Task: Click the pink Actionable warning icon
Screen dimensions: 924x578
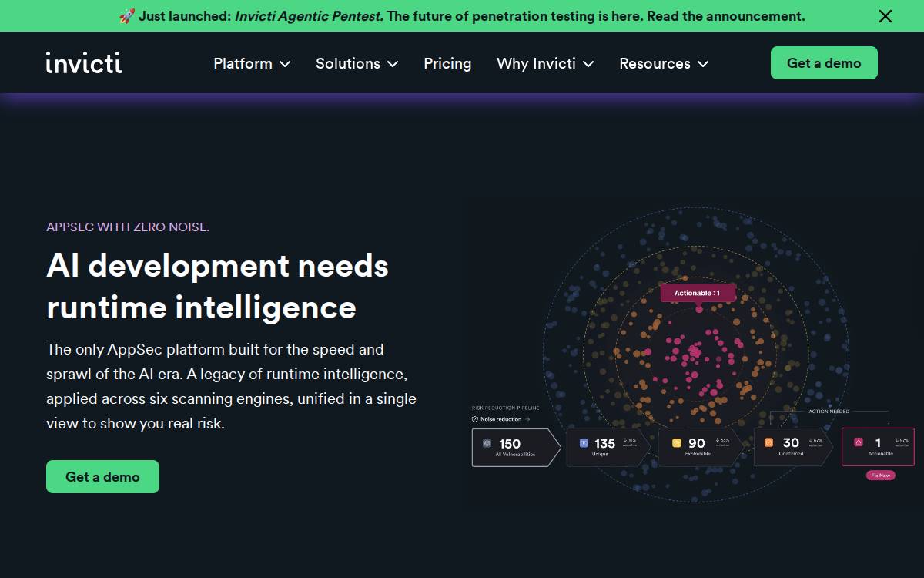Action: 858,442
